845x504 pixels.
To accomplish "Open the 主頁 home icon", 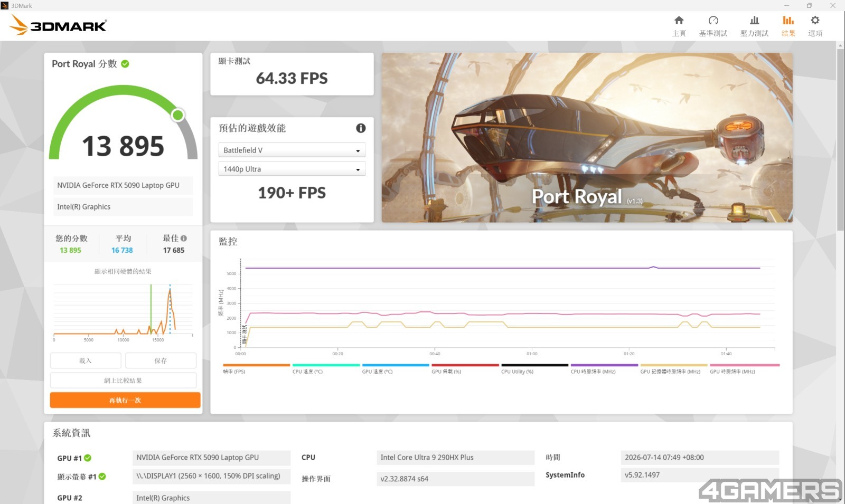I will tap(679, 21).
